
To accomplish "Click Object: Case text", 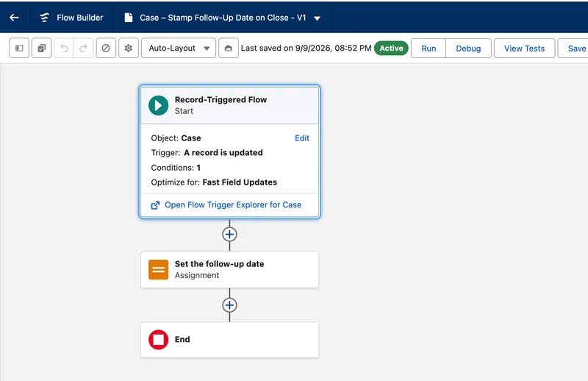I will [x=176, y=138].
